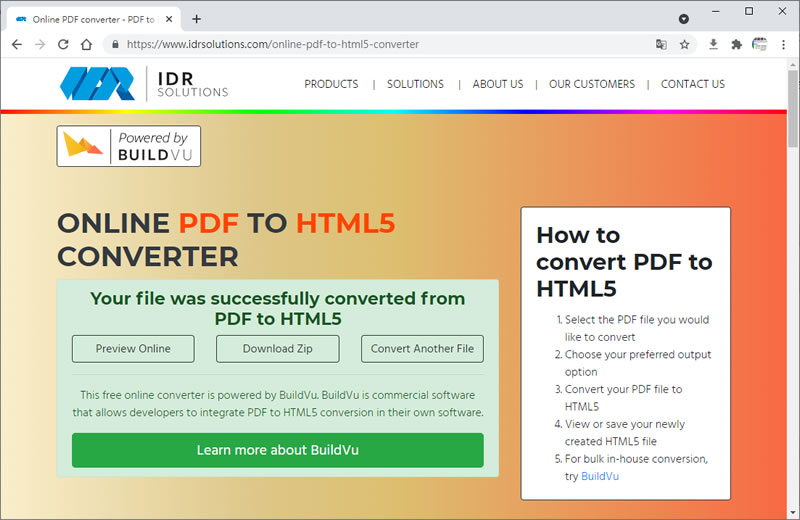
Task: Go to browser home page icon
Action: tap(87, 44)
